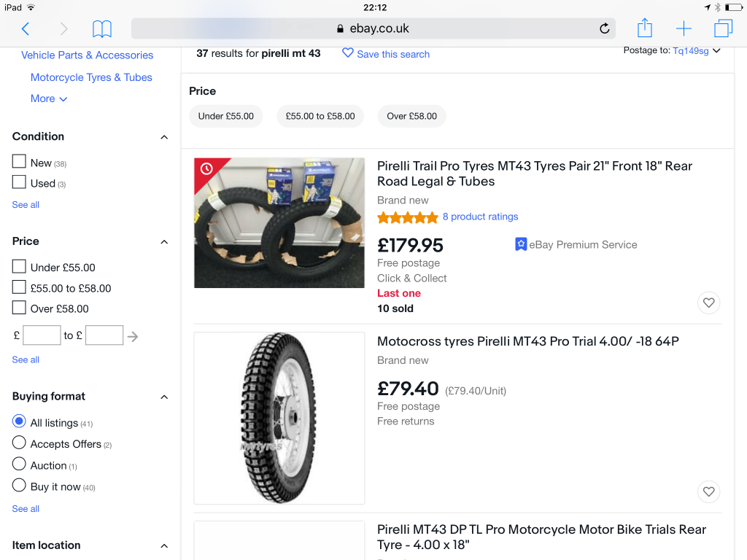The image size is (747, 560).
Task: Filter by Under £55.00 price pill
Action: [225, 116]
